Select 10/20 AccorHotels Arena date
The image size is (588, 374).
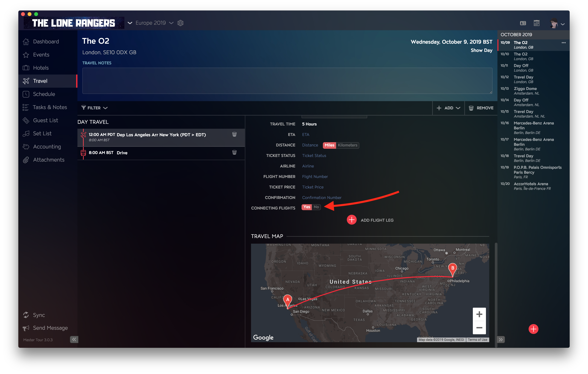point(534,186)
